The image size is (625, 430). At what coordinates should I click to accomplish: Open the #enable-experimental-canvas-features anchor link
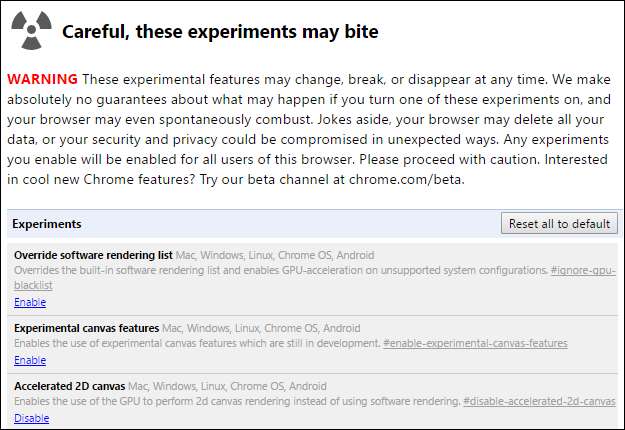click(x=475, y=344)
